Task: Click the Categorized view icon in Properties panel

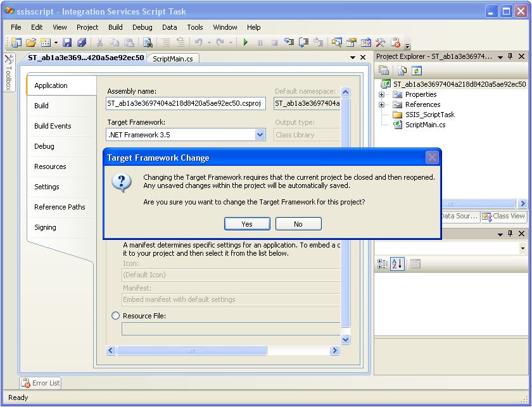Action: [383, 264]
